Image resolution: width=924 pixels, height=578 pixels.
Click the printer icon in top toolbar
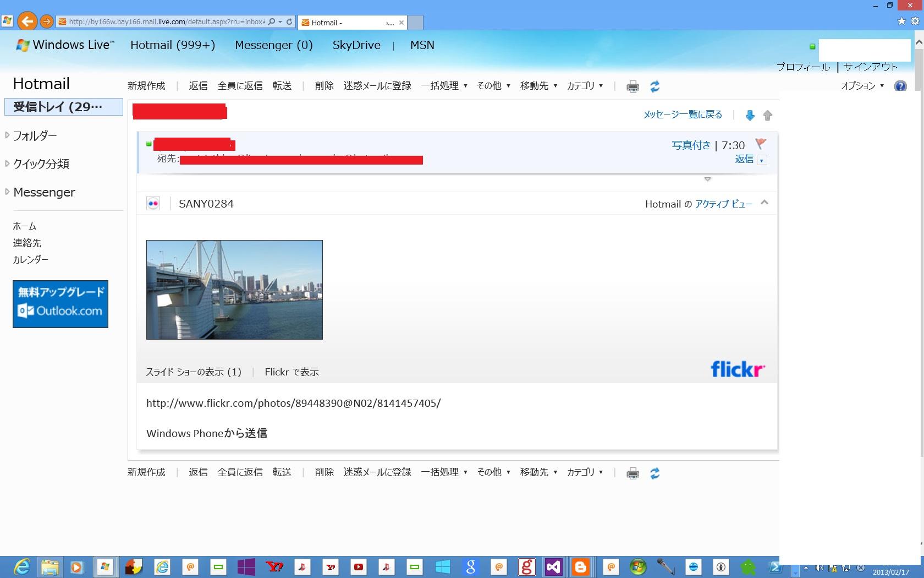click(633, 86)
